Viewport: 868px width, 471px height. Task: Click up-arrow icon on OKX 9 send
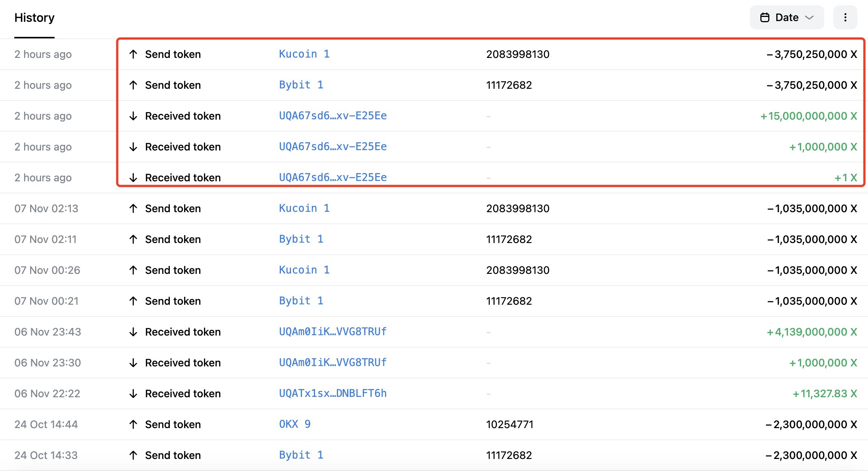point(133,424)
